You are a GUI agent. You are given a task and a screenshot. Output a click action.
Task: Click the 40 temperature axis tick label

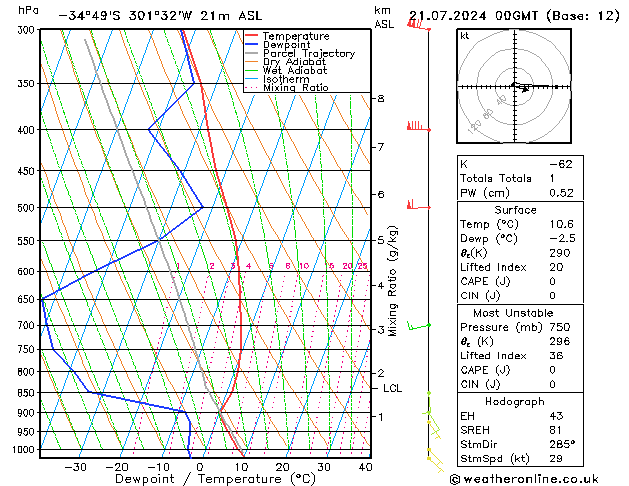[365, 467]
